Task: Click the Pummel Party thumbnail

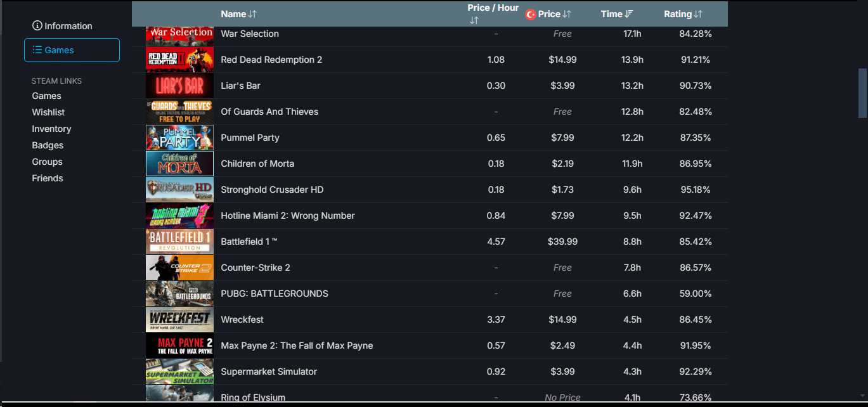Action: tap(179, 138)
